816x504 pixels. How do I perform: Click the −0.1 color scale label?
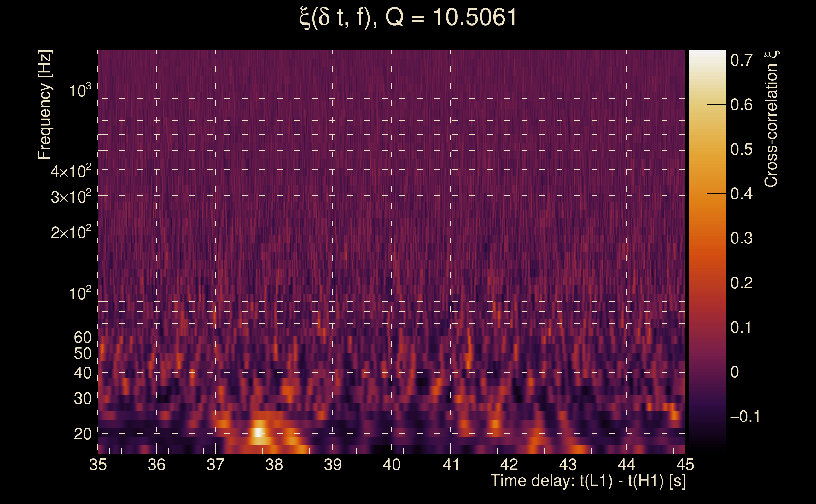coord(745,416)
